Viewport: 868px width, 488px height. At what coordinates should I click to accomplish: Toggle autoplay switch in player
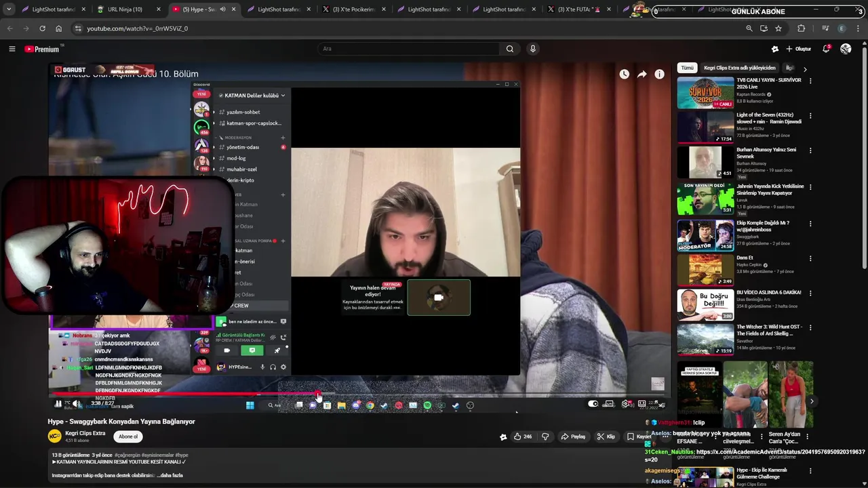tap(593, 404)
